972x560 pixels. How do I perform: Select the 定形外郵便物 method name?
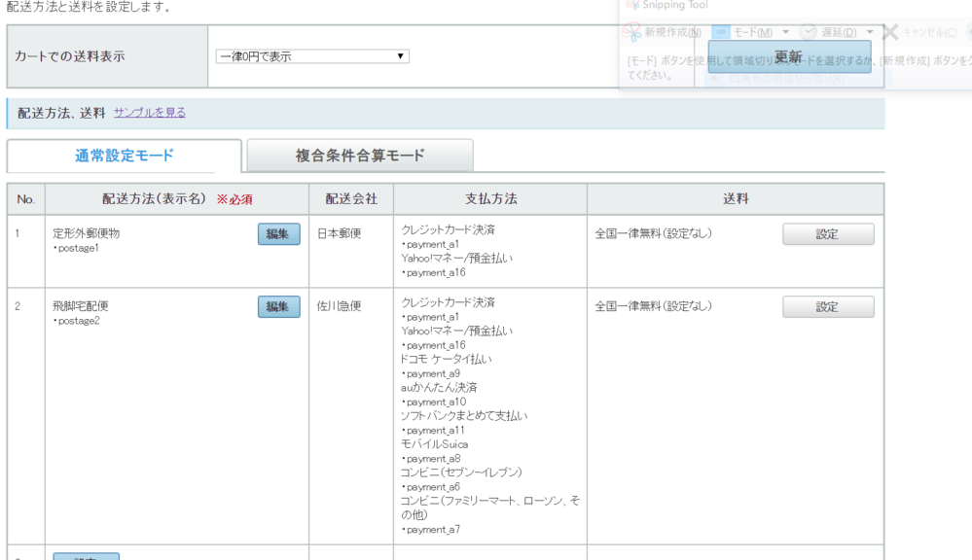coord(87,233)
